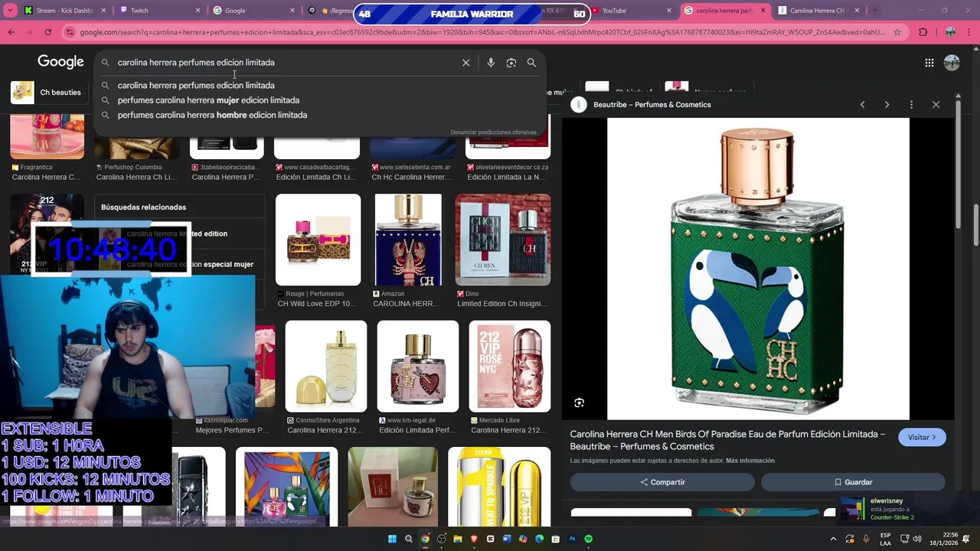Viewport: 980px width, 551px height.
Task: Open the Windows Start menu
Action: click(x=392, y=539)
